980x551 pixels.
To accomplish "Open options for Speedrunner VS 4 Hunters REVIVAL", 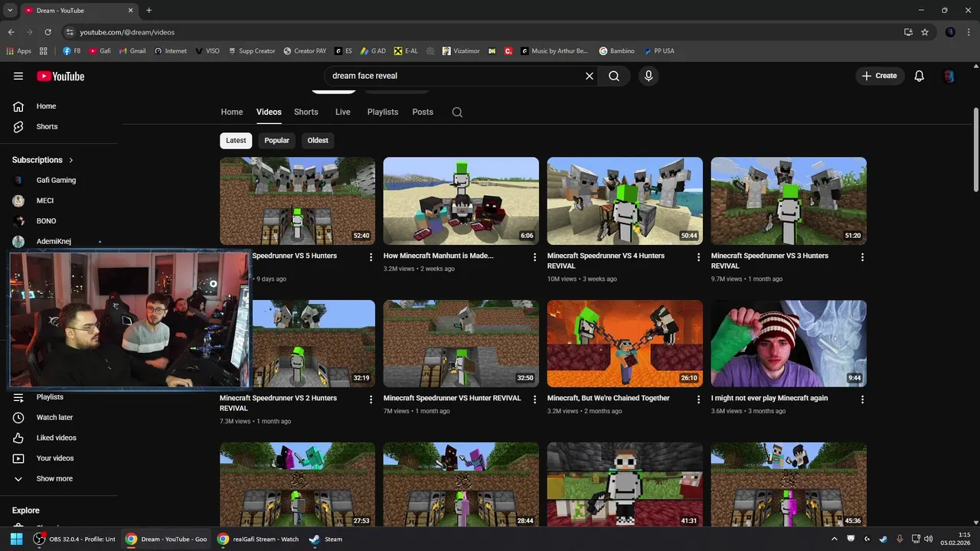I will 698,257.
